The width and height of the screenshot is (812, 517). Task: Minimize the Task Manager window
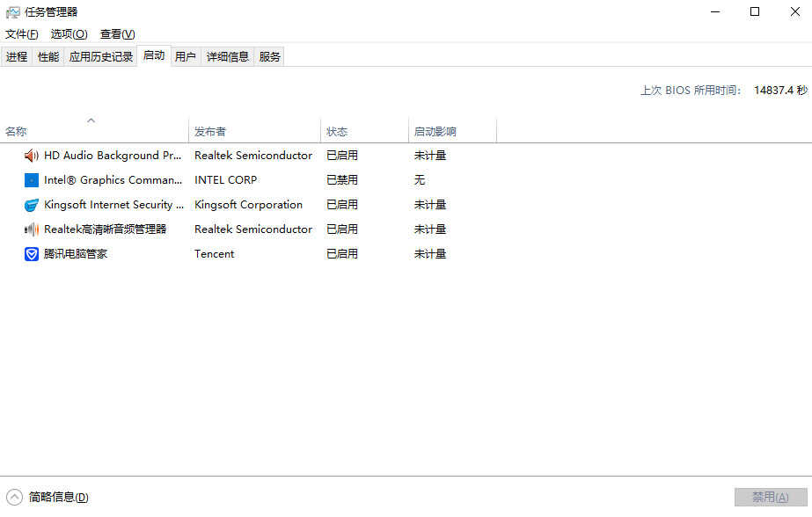[x=715, y=11]
